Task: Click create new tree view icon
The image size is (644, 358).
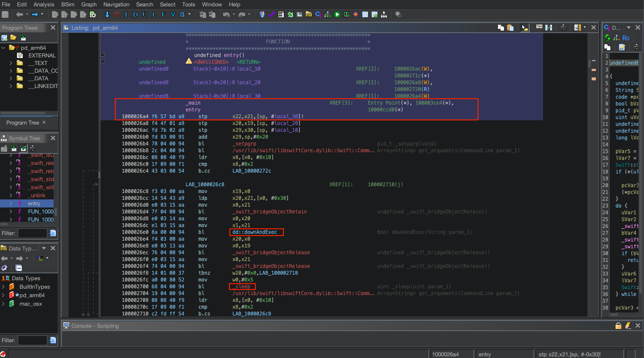Action: pos(4,38)
